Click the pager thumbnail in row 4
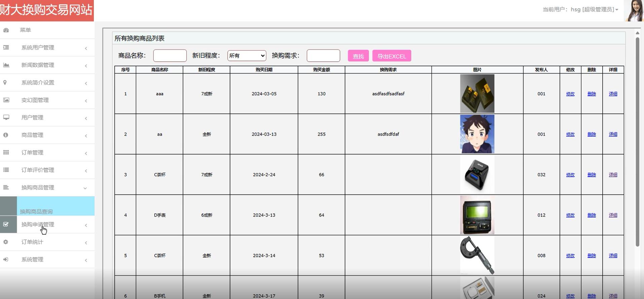644x299 pixels. [x=477, y=215]
